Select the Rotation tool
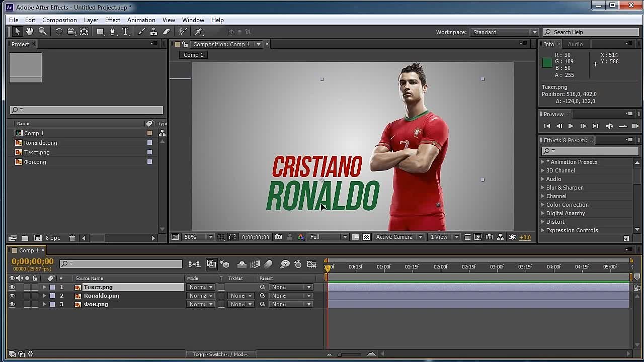Viewport: 644px width, 362px height. [x=59, y=32]
